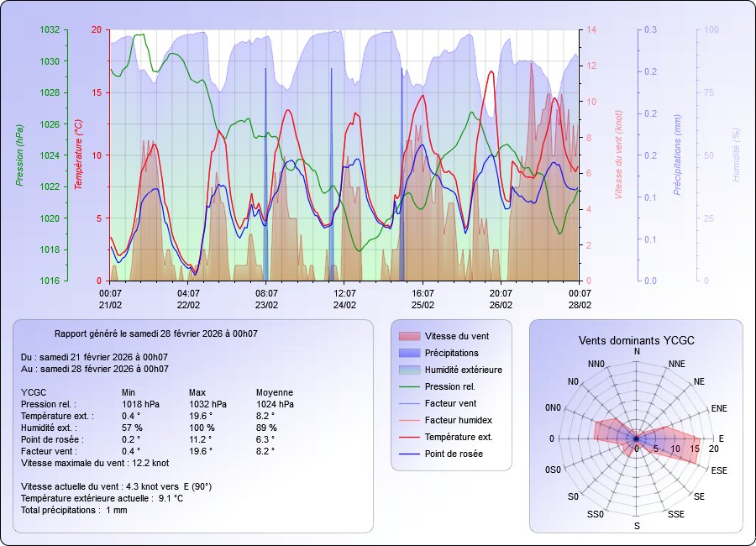
Task: Click the Facteur humidex legend line
Action: (408, 420)
